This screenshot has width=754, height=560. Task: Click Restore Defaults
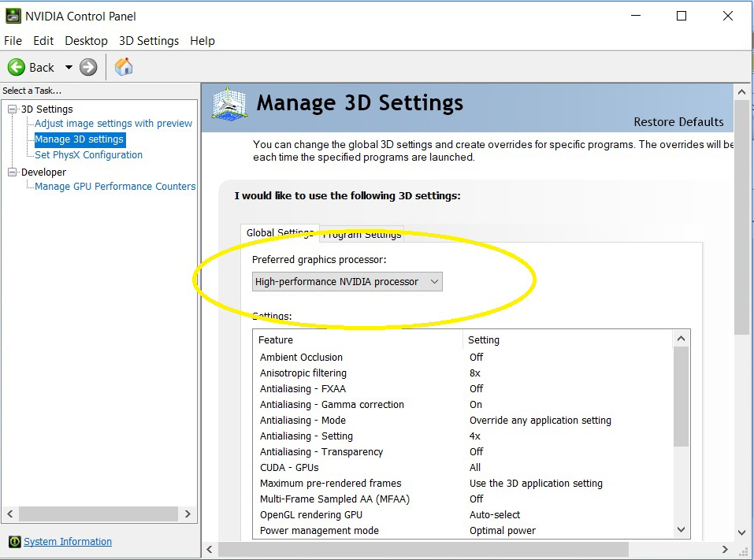pos(678,122)
